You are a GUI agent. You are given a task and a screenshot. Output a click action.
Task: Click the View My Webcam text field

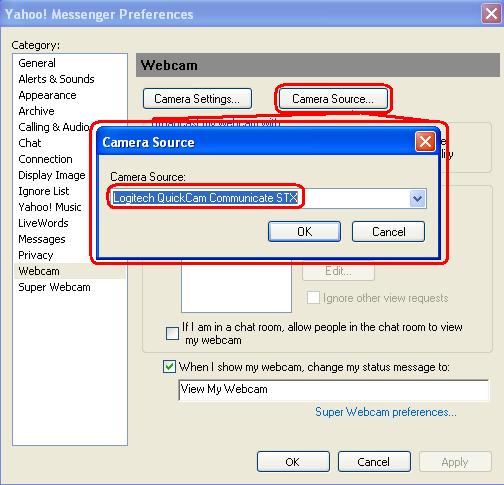(334, 389)
